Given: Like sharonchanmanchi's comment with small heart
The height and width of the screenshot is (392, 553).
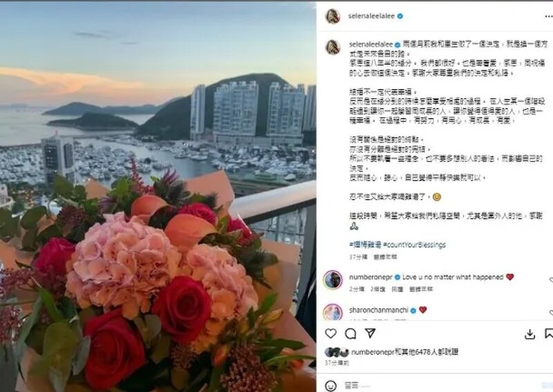Looking at the screenshot, I should [551, 313].
